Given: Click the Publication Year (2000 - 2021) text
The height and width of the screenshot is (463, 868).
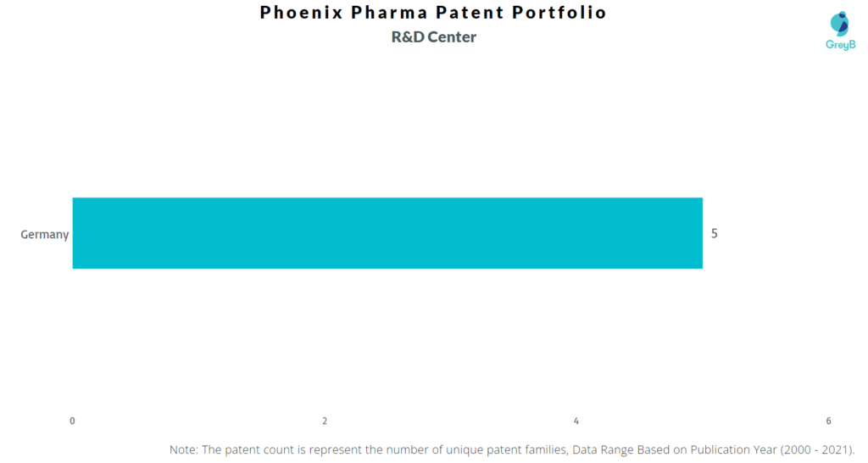Looking at the screenshot, I should pyautogui.click(x=772, y=449).
